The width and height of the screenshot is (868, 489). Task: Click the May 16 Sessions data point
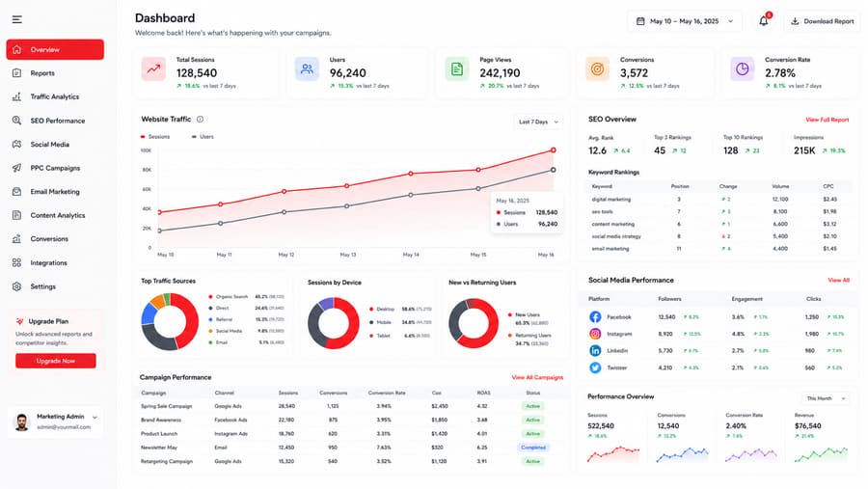tap(553, 150)
